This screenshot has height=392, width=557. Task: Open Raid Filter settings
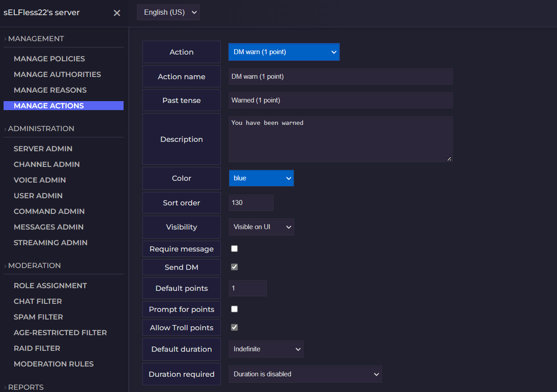tap(37, 348)
